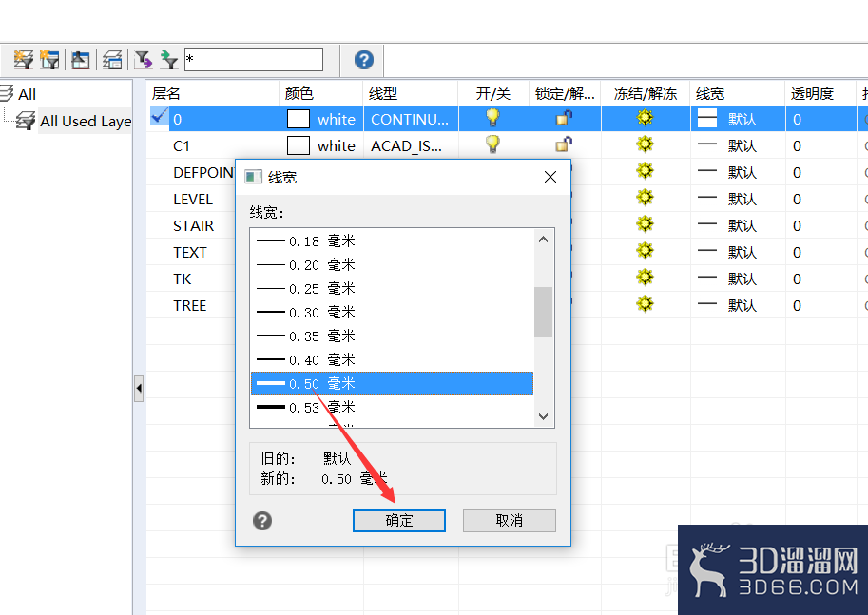Click the layer filter search field
This screenshot has width=868, height=615.
[254, 60]
